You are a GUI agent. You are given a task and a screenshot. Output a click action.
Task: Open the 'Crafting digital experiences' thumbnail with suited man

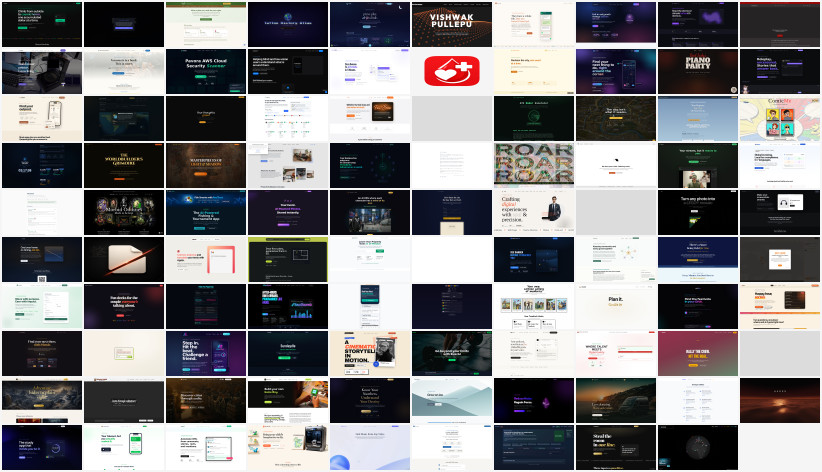[x=534, y=212]
